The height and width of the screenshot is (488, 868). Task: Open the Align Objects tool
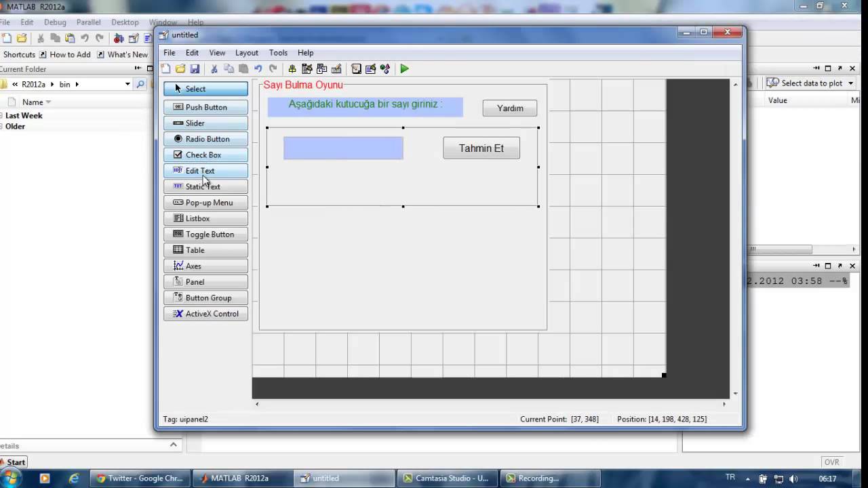[292, 68]
